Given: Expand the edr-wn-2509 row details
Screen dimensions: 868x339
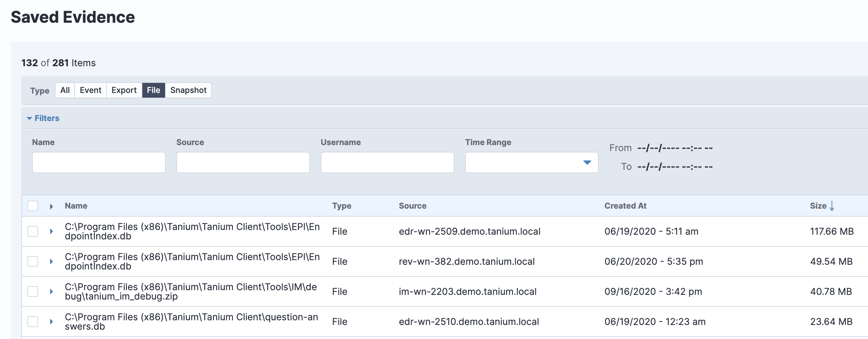Looking at the screenshot, I should click(x=51, y=231).
